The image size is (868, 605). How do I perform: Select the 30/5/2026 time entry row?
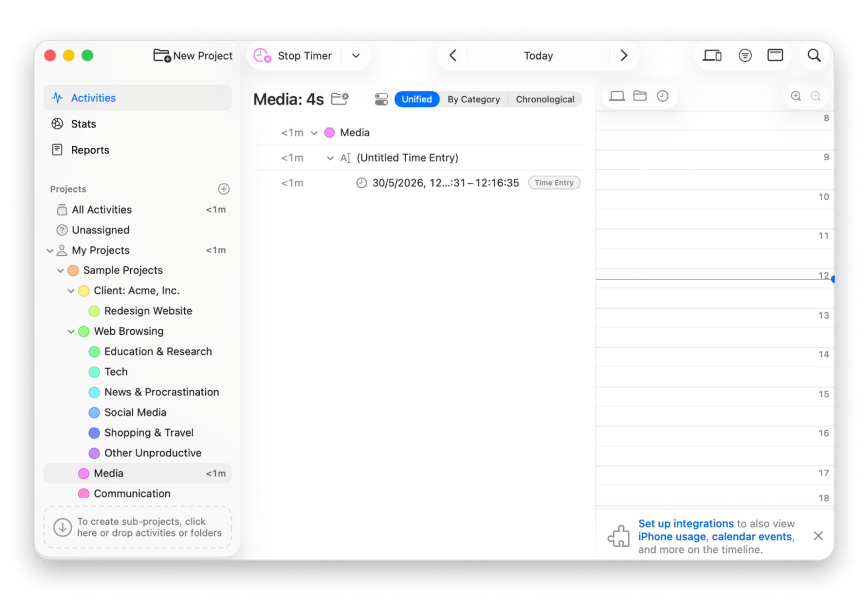(x=417, y=183)
